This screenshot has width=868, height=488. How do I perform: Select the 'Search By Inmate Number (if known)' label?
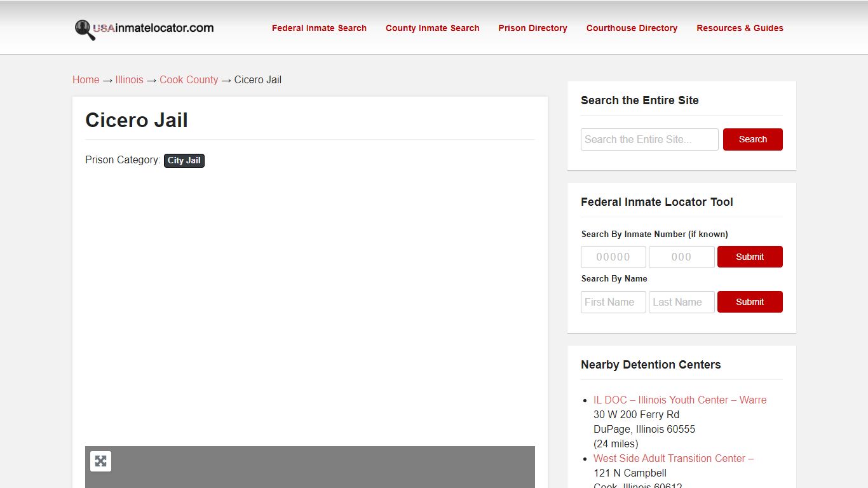pyautogui.click(x=654, y=234)
